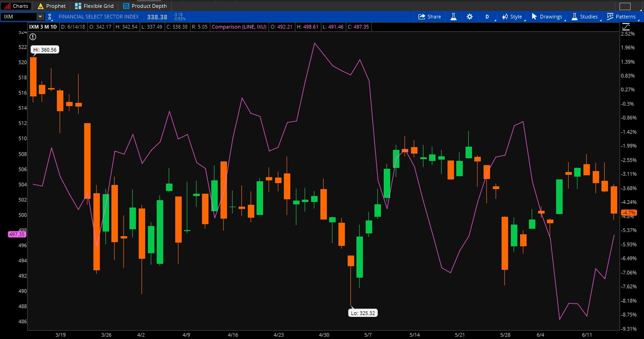This screenshot has width=644, height=339.
Task: Click the 5/28 date on time axis
Action: [x=505, y=335]
